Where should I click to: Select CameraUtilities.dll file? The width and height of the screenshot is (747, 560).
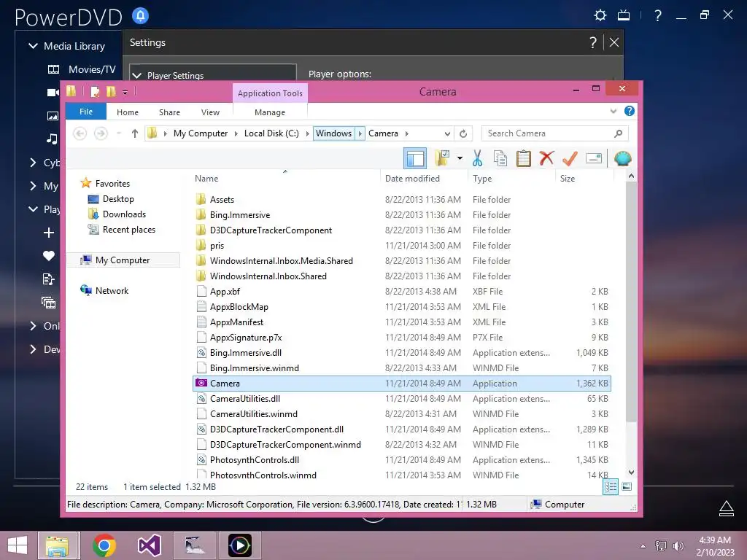(245, 399)
